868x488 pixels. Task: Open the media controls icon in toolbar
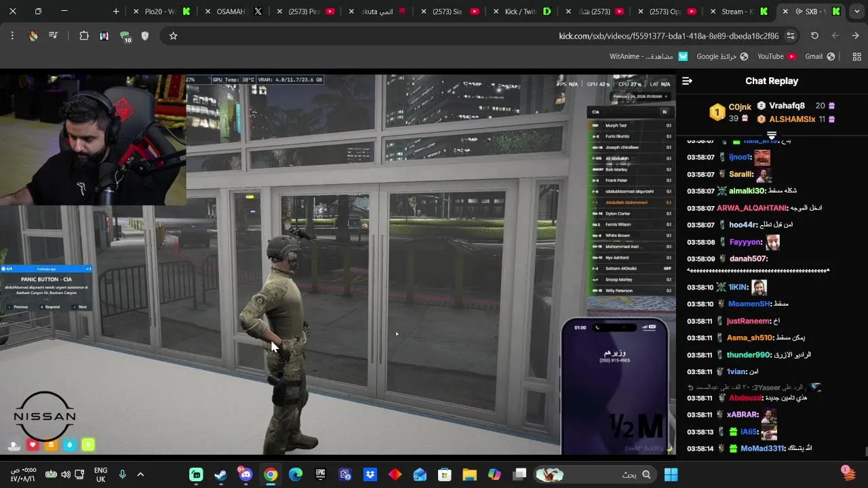53,36
